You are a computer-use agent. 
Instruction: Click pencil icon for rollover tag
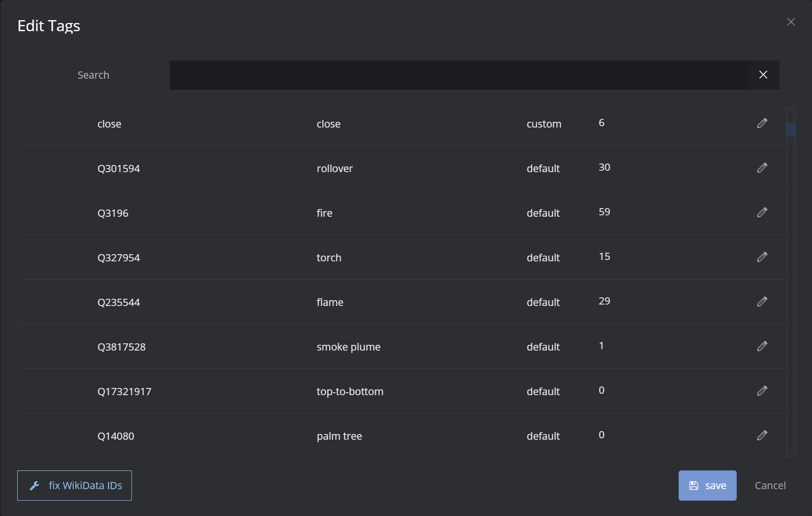762,168
